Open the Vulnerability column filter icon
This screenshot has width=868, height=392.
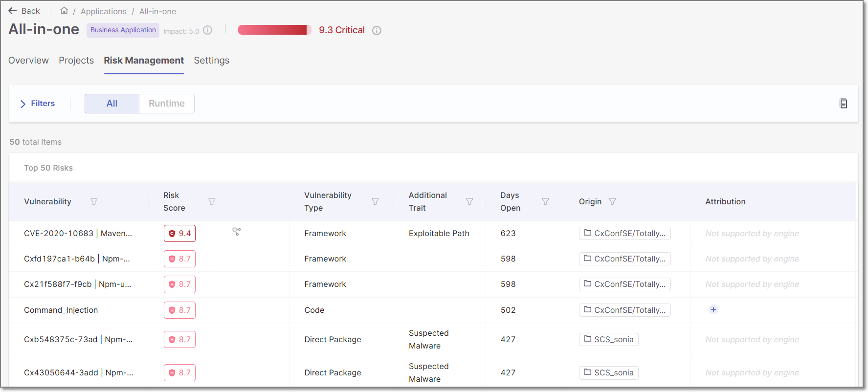[x=94, y=201]
